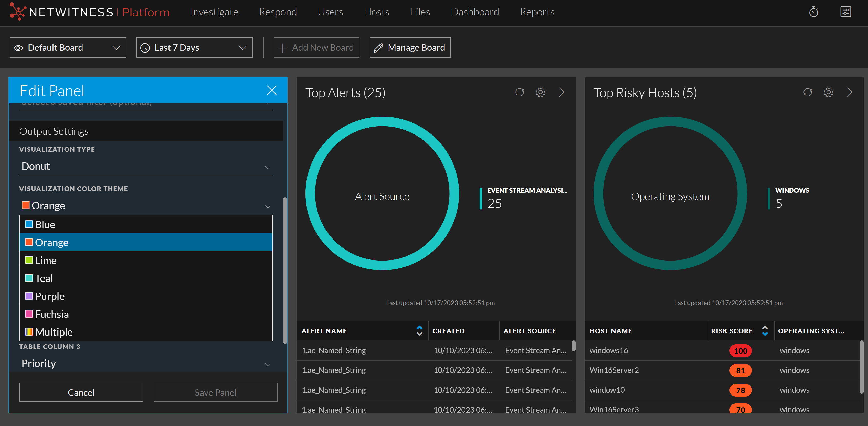This screenshot has width=868, height=426.
Task: Go to the Reports tab
Action: [537, 12]
